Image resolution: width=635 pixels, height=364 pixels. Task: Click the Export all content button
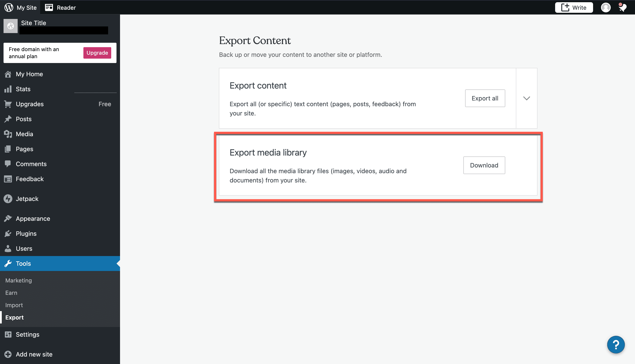[485, 98]
